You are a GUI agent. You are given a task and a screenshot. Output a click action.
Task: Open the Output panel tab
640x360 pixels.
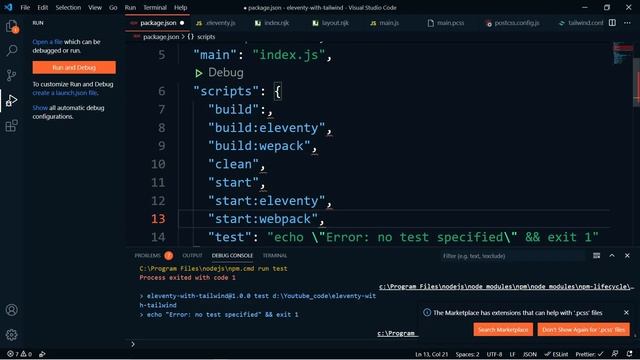coord(192,256)
